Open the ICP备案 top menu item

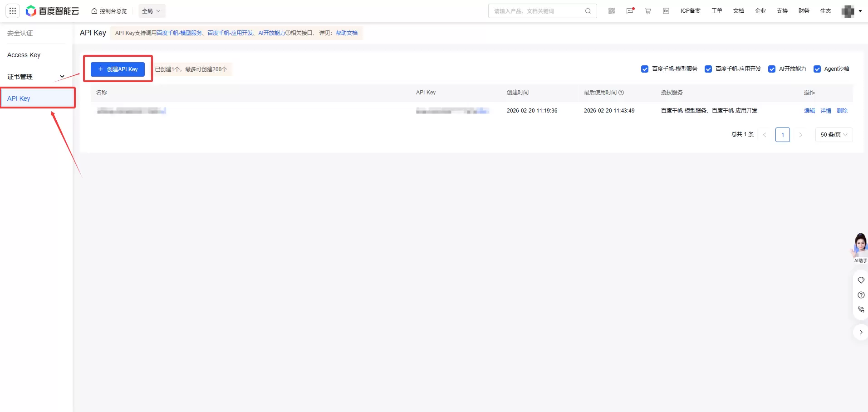tap(690, 11)
